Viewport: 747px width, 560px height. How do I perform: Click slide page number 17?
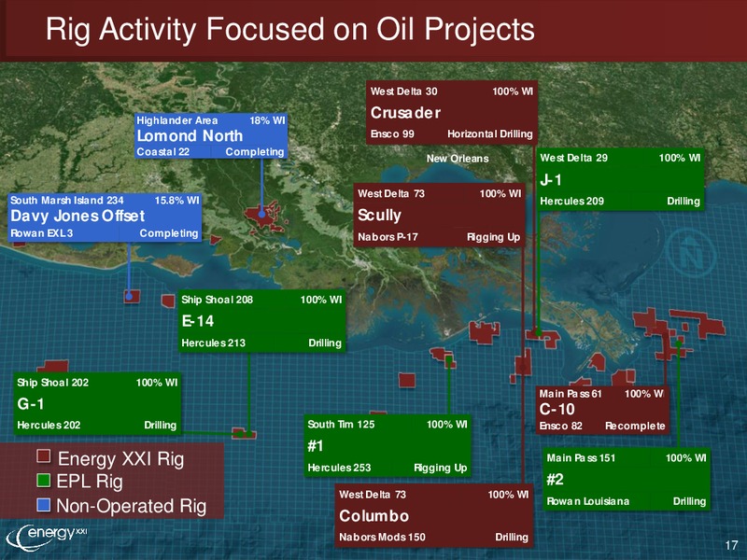[731, 545]
